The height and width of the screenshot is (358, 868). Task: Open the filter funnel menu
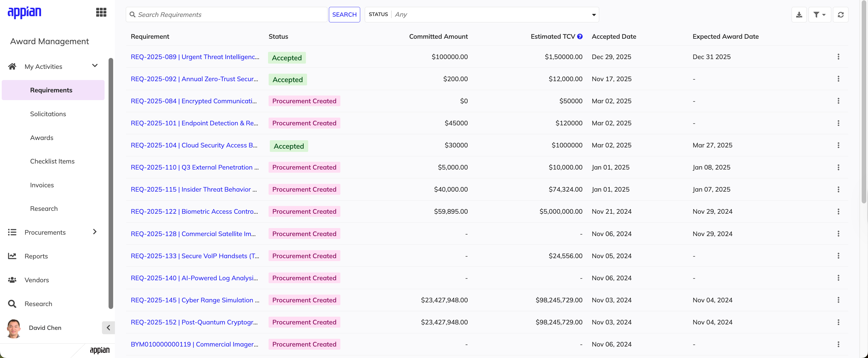pos(819,15)
